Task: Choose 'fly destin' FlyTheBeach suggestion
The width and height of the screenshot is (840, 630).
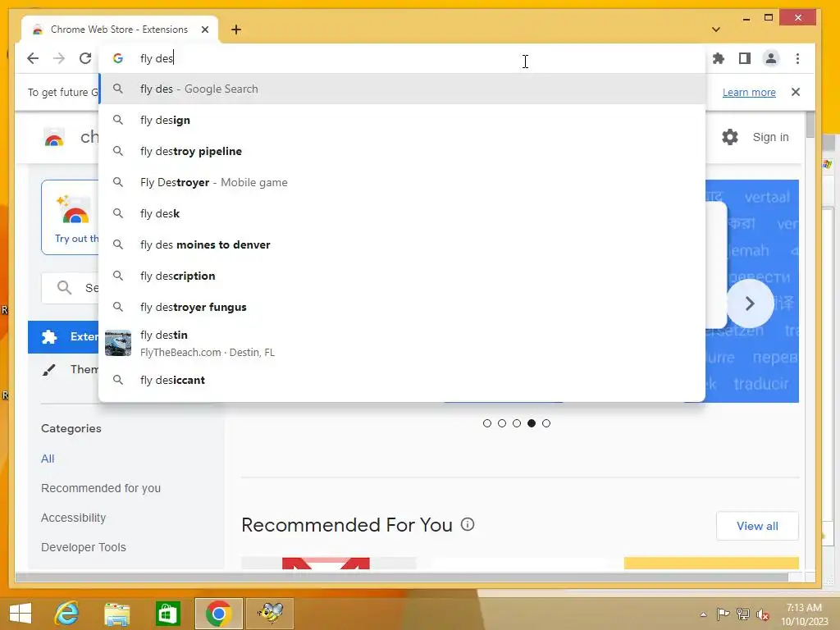Action: coord(402,343)
